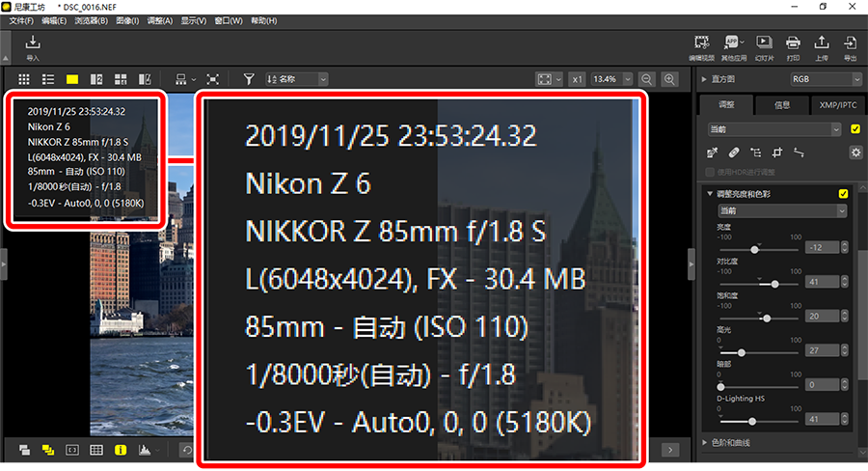Collapse the 调整亮度和色彩 section
Viewport: 868px width, 471px height.
710,194
